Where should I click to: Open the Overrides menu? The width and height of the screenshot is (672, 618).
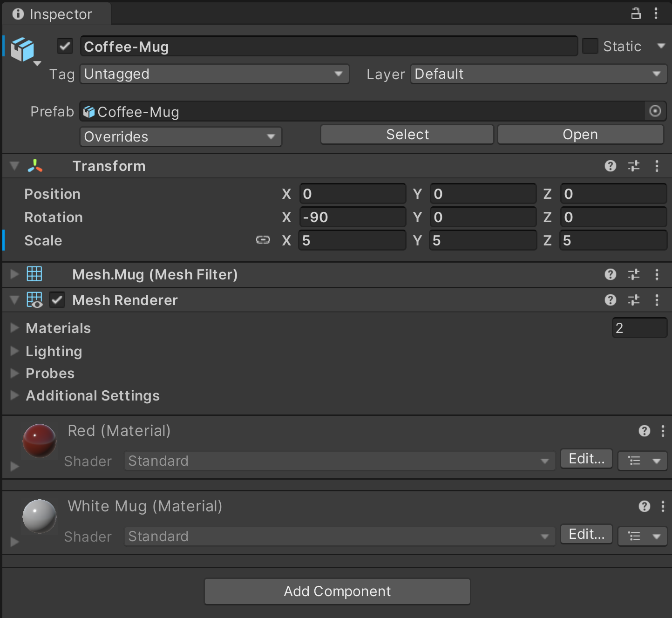[180, 136]
